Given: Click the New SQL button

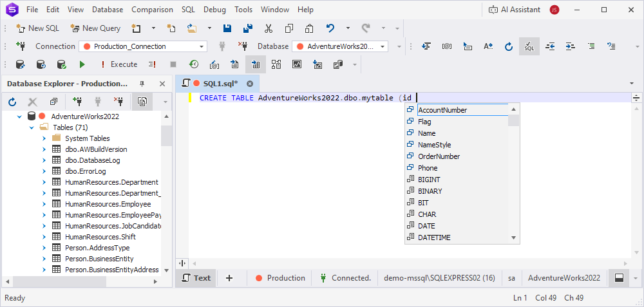Looking at the screenshot, I should point(39,28).
